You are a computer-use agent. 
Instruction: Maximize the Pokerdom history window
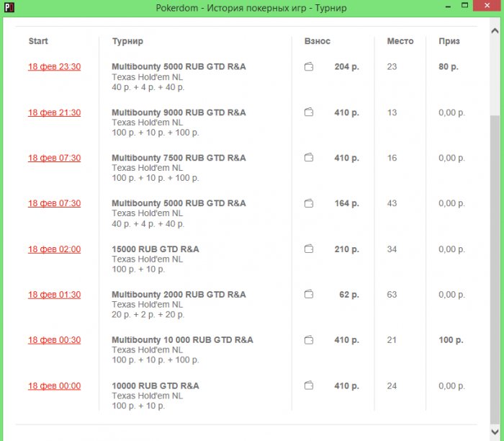tap(464, 6)
